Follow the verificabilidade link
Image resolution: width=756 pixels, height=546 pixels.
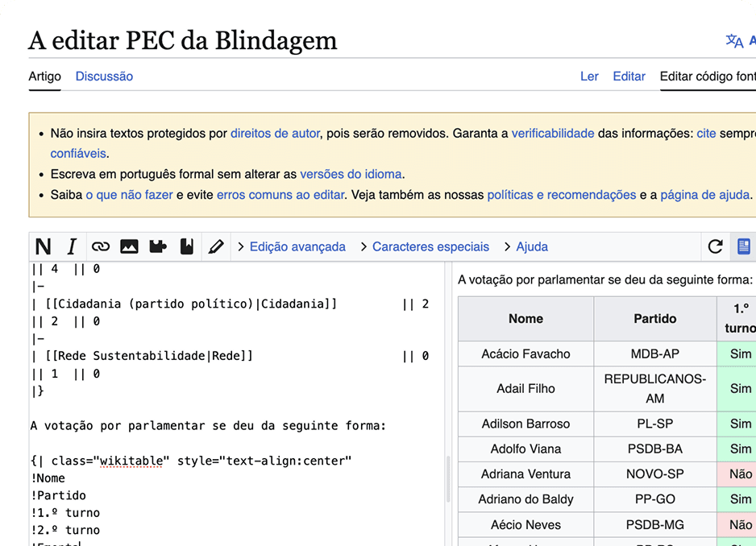[553, 134]
